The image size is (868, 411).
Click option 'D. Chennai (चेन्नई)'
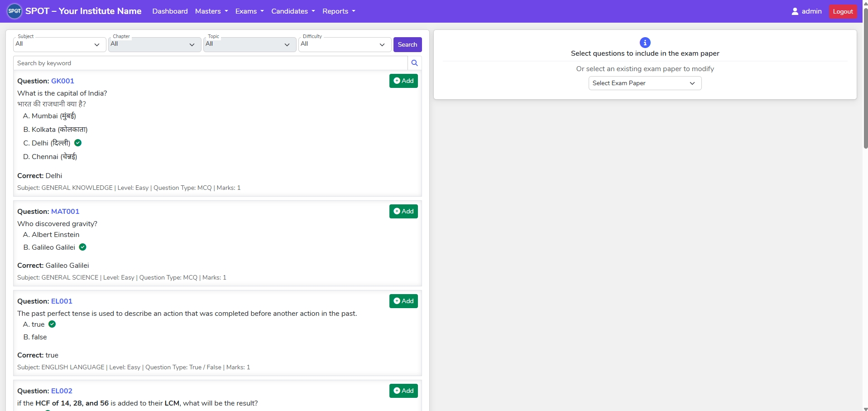(x=50, y=156)
